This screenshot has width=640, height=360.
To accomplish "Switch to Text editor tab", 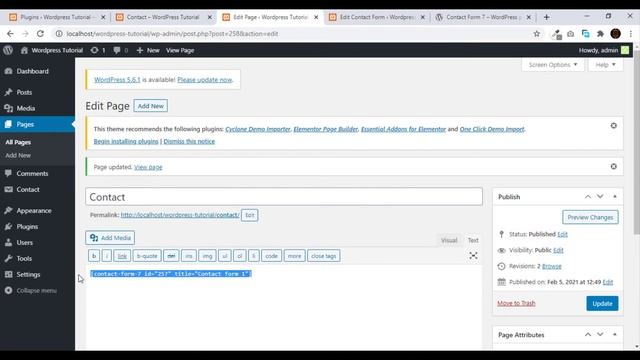I will point(473,240).
